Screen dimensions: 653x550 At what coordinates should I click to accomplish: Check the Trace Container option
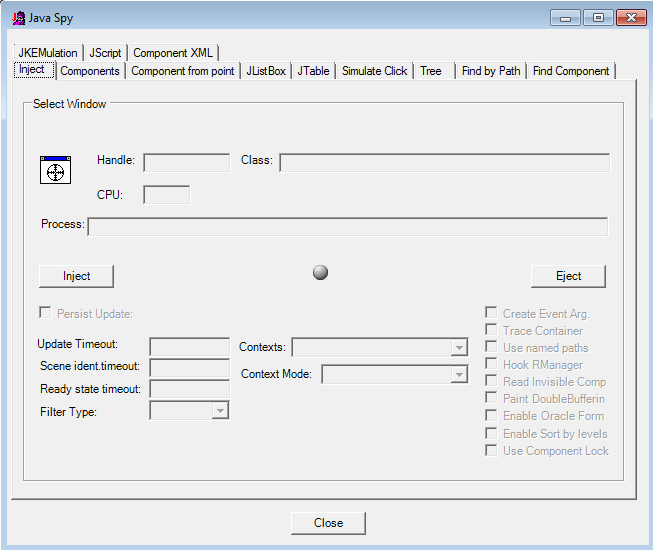pos(491,330)
